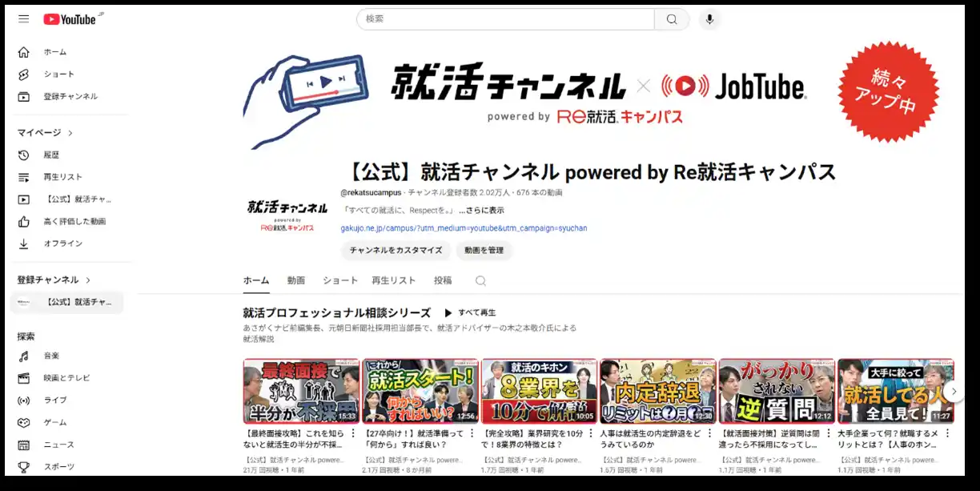Image resolution: width=980 pixels, height=491 pixels.
Task: Click the 高く評価した動画 sidebar icon
Action: [x=24, y=221]
